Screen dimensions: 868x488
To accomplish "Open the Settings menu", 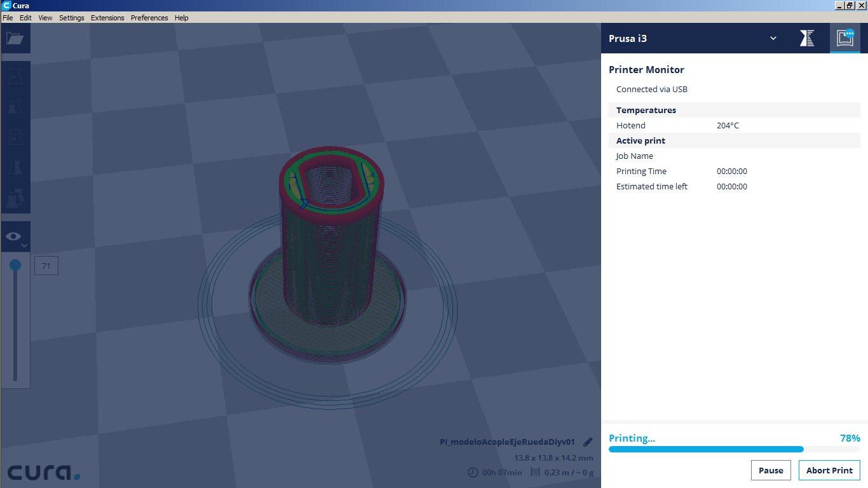I will click(72, 18).
